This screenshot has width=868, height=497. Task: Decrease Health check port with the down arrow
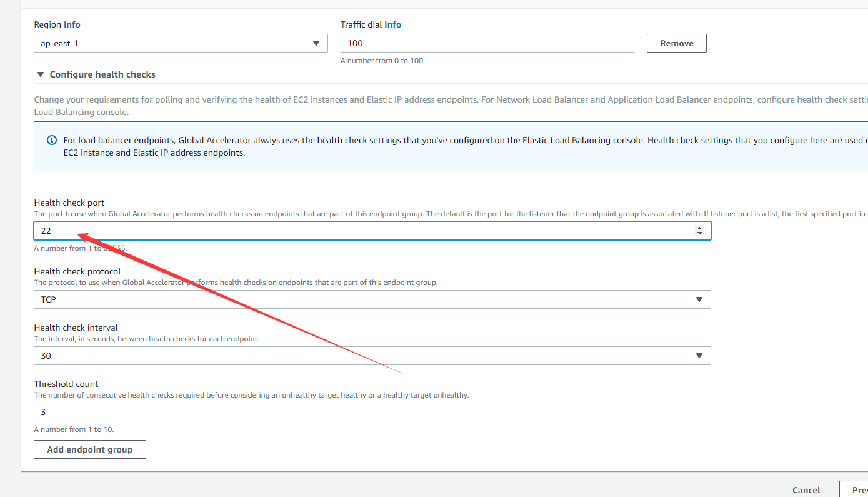tap(699, 234)
